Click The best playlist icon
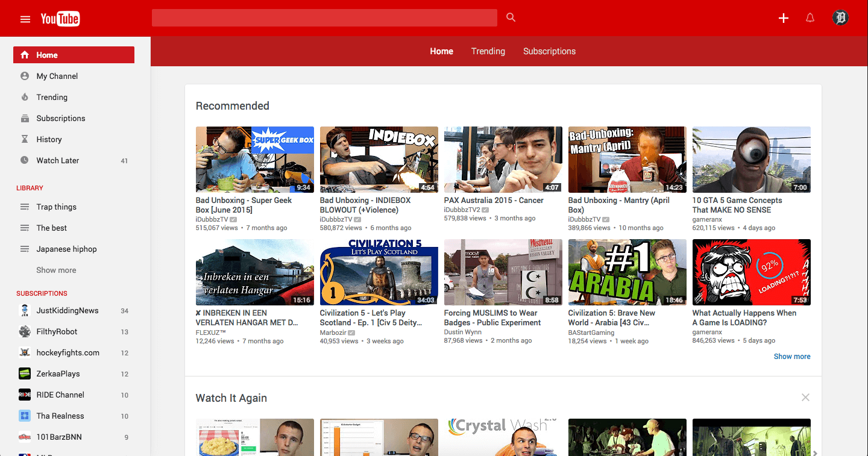This screenshot has height=456, width=868. (25, 228)
